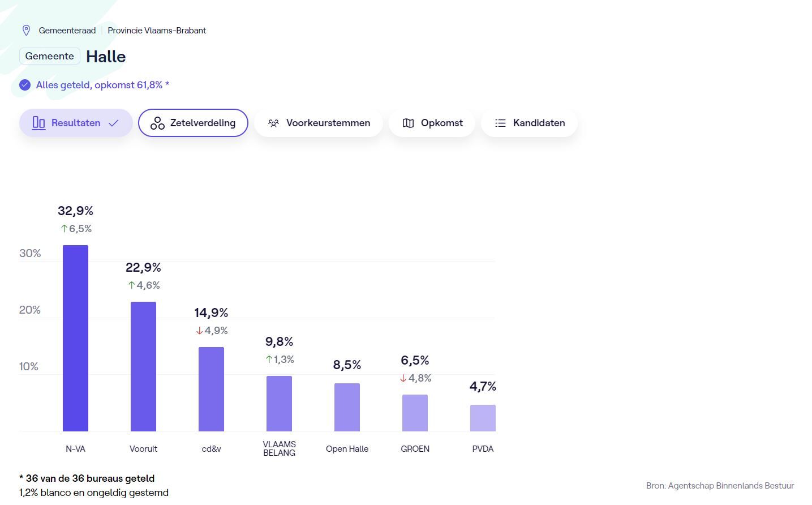Show the Opkomst view
The height and width of the screenshot is (505, 812).
pyautogui.click(x=432, y=123)
